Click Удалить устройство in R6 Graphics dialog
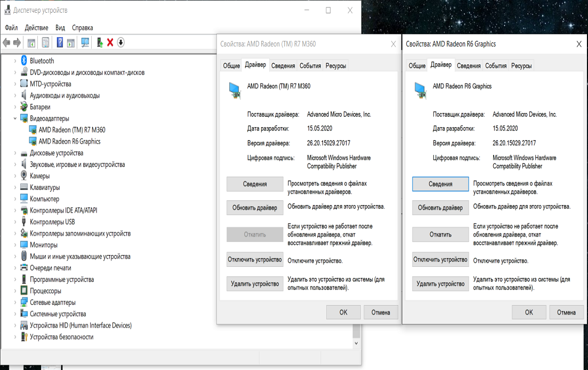This screenshot has height=370, width=588. 440,284
